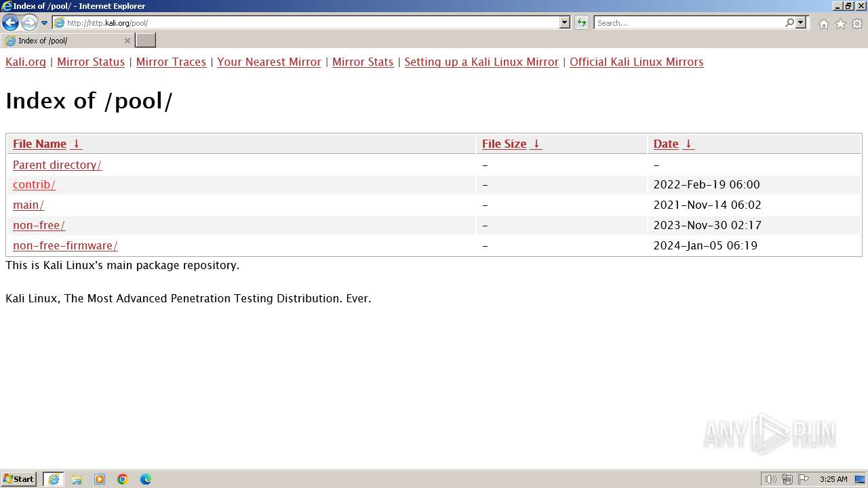Click the Kali Linux tagline text
The image size is (868, 488).
coord(189,298)
